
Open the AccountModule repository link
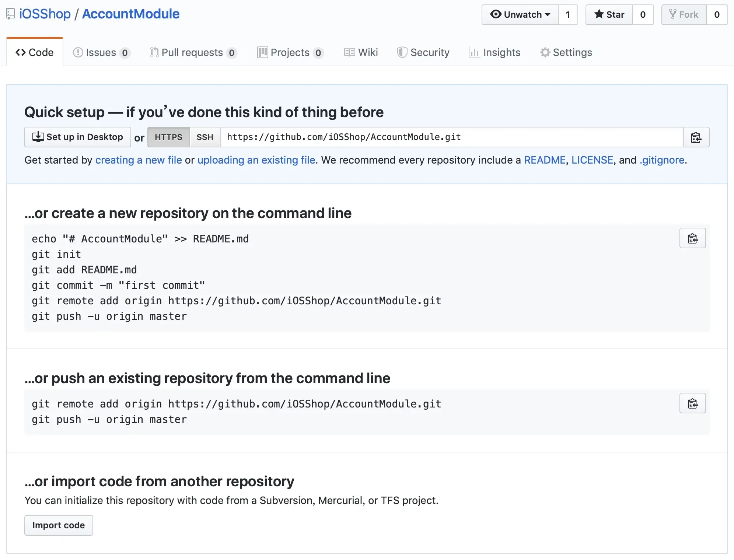131,14
